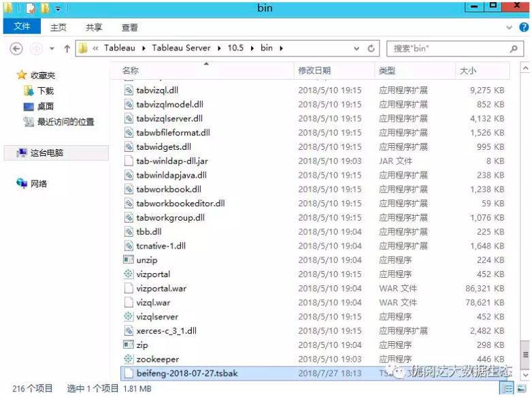Screen dimensions: 532x397
Task: Click the vizportal.war file icon
Action: [129, 288]
